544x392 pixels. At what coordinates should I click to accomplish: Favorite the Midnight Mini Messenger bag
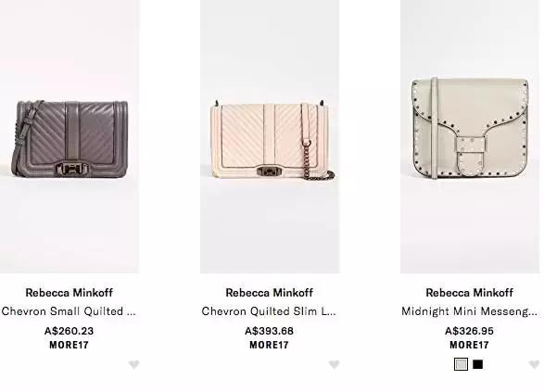(x=535, y=364)
